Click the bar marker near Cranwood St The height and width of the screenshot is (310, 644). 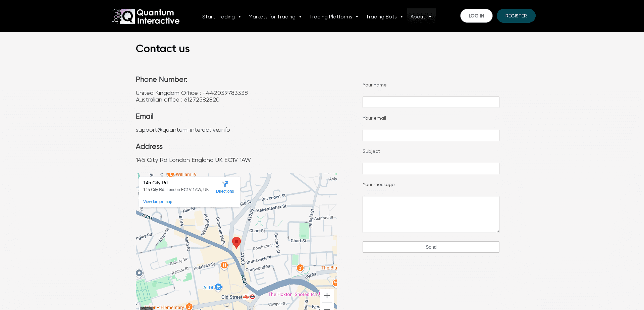[x=300, y=268]
